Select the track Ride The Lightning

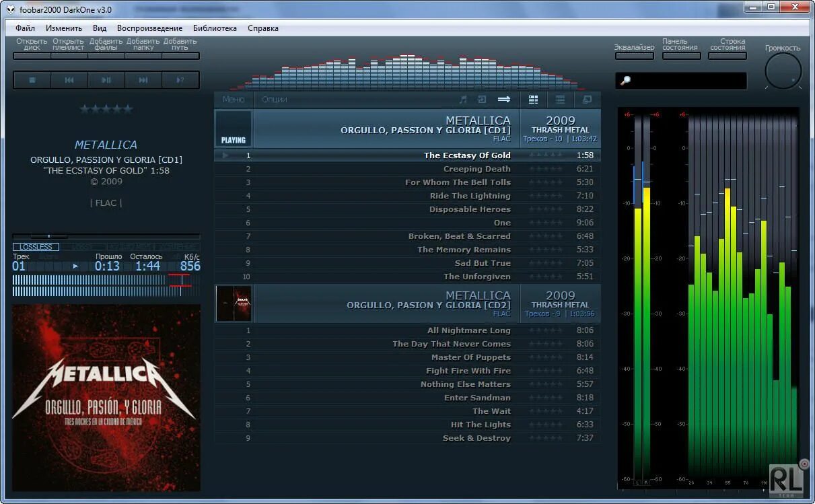[408, 196]
